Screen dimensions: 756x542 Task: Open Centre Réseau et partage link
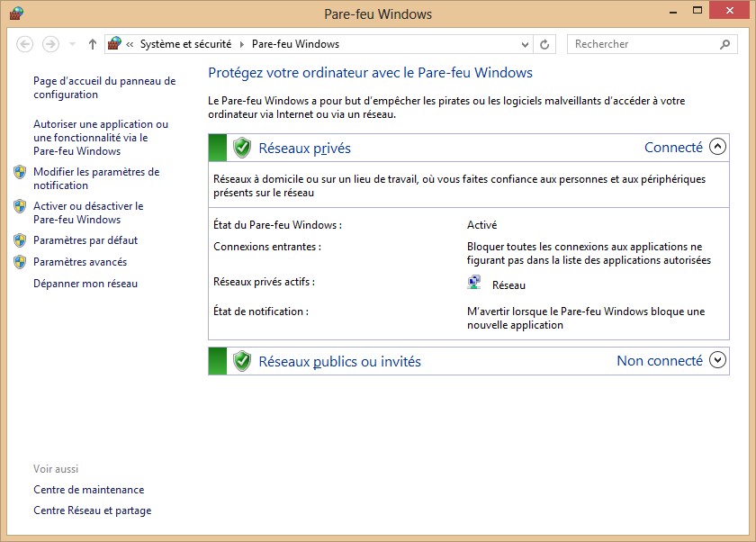[x=92, y=510]
